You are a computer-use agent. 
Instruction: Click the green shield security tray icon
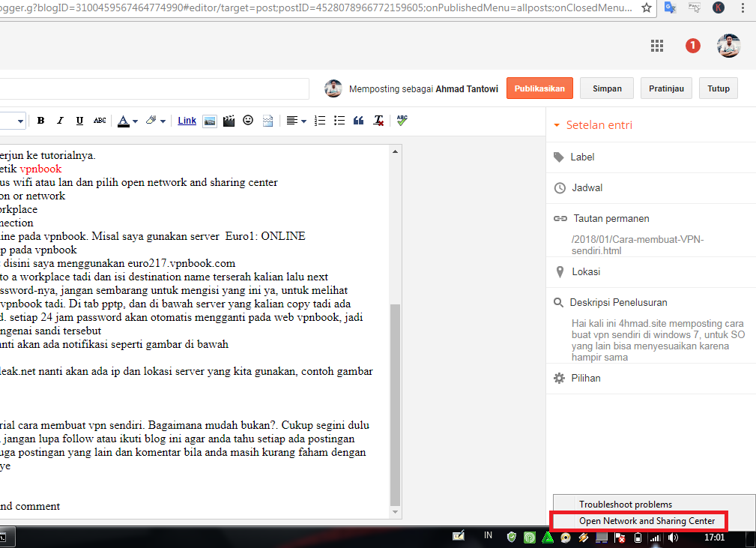pyautogui.click(x=512, y=537)
